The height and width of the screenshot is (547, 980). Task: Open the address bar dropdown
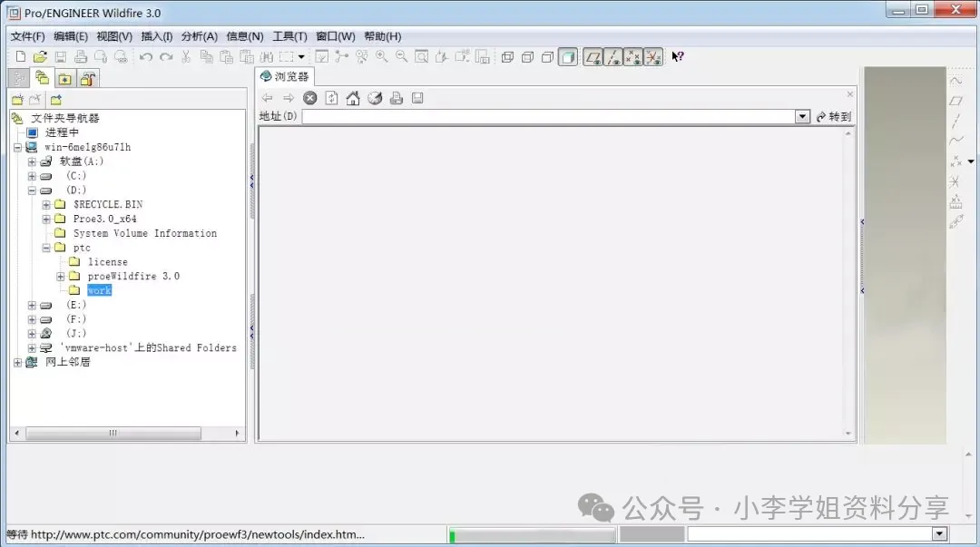tap(802, 117)
